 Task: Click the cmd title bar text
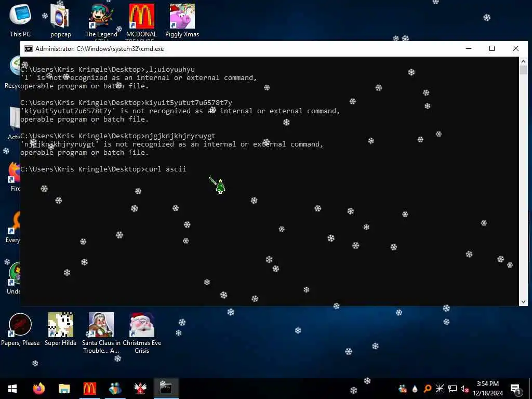(x=99, y=49)
